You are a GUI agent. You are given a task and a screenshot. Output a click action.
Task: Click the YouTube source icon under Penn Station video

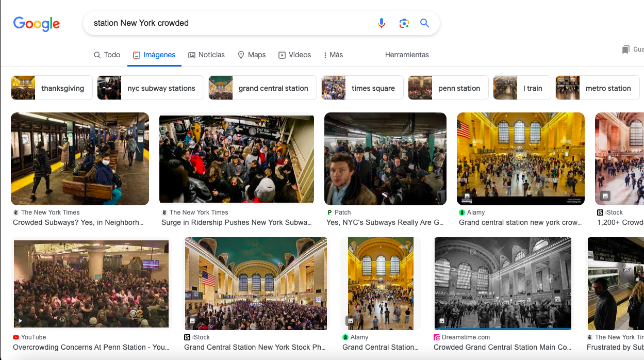(x=16, y=337)
